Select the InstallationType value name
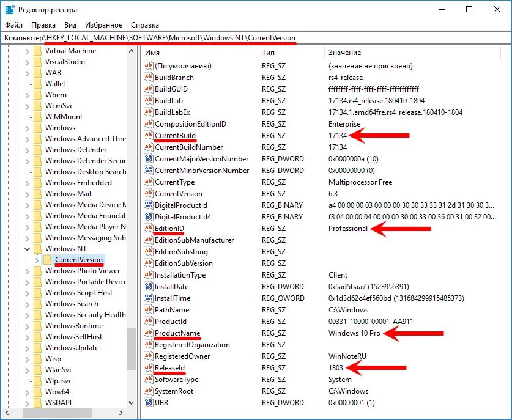This screenshot has height=420, width=512. (x=180, y=275)
